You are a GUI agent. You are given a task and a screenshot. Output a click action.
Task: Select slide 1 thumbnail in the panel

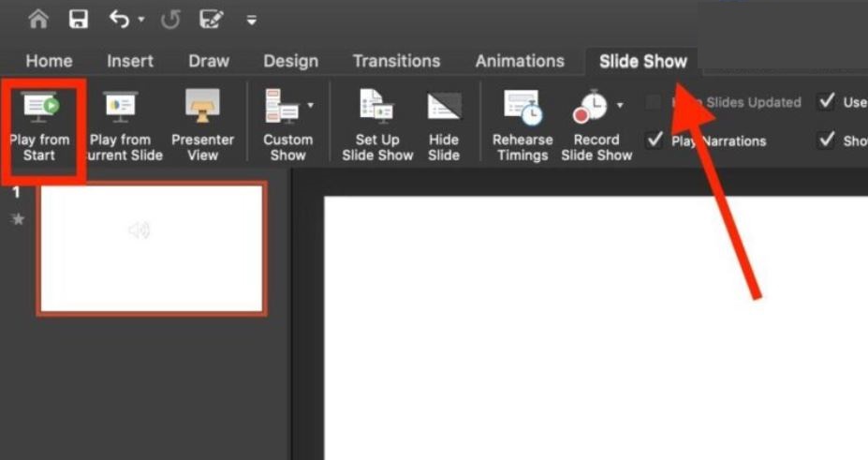point(152,248)
